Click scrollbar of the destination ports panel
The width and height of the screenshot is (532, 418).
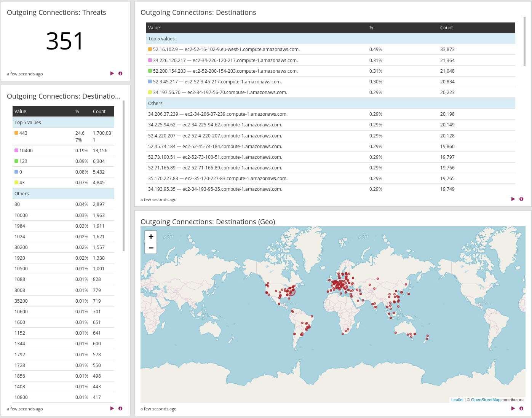tap(123, 175)
